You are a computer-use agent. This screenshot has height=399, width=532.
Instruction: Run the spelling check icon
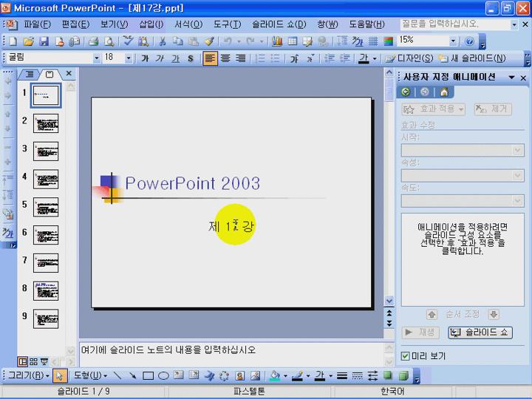tap(128, 41)
